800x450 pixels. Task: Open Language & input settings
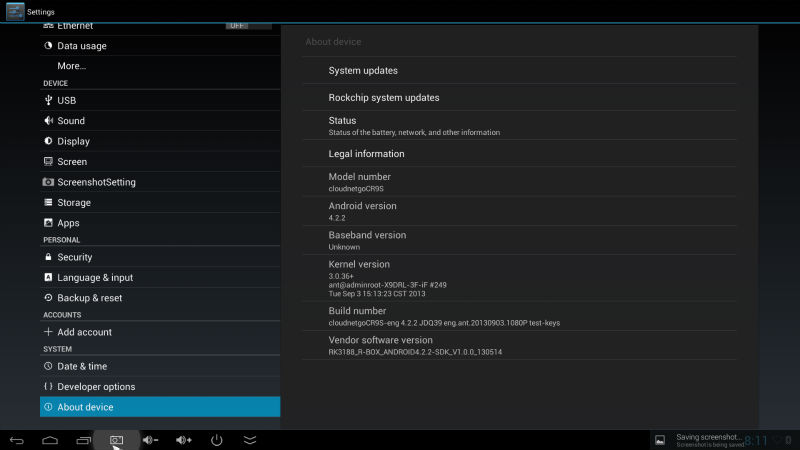coord(160,278)
